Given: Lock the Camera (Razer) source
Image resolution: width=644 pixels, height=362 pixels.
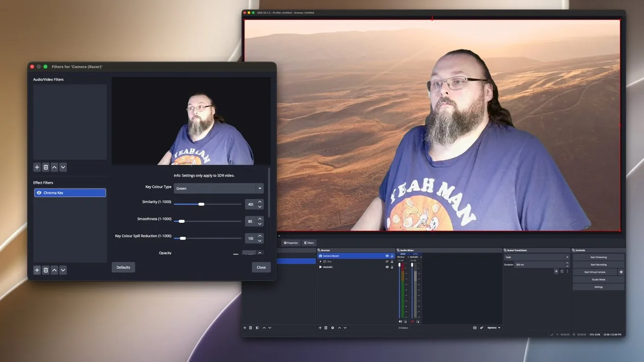Looking at the screenshot, I should (392, 256).
